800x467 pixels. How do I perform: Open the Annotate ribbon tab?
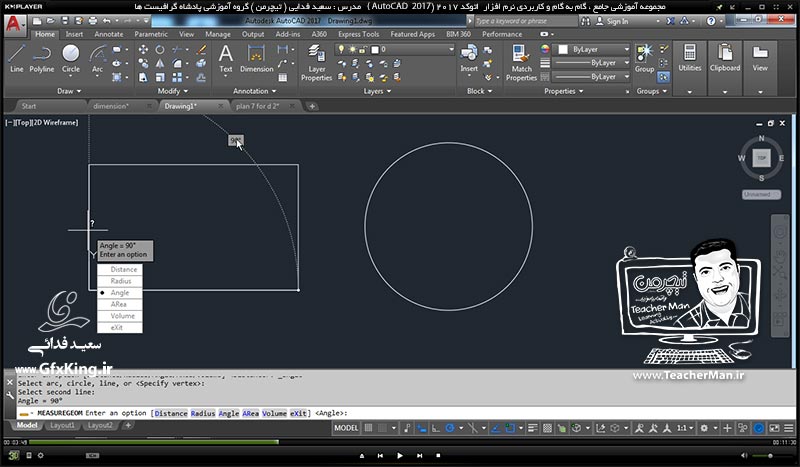(109, 34)
